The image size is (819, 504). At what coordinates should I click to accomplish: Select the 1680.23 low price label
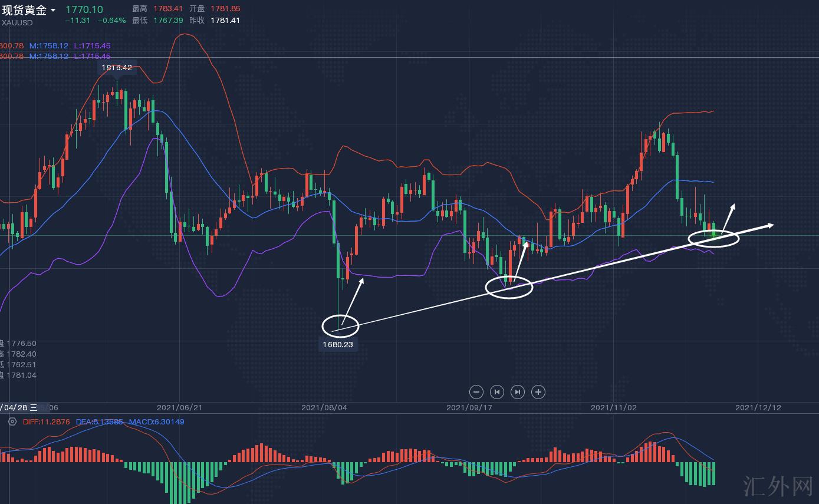pyautogui.click(x=338, y=344)
